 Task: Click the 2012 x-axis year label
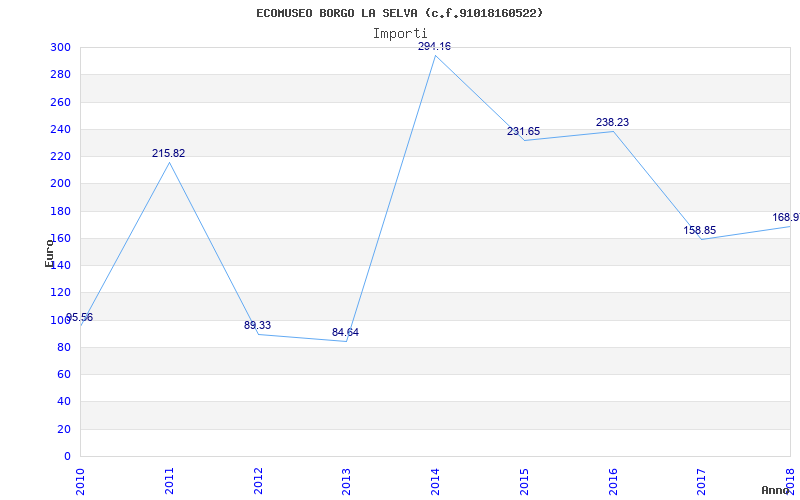tap(258, 481)
